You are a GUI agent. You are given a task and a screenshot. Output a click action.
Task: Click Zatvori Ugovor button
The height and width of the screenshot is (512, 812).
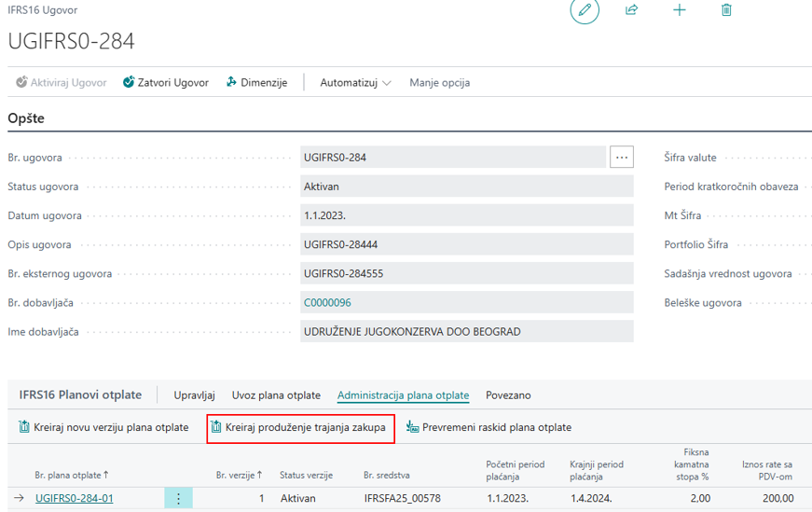(166, 82)
